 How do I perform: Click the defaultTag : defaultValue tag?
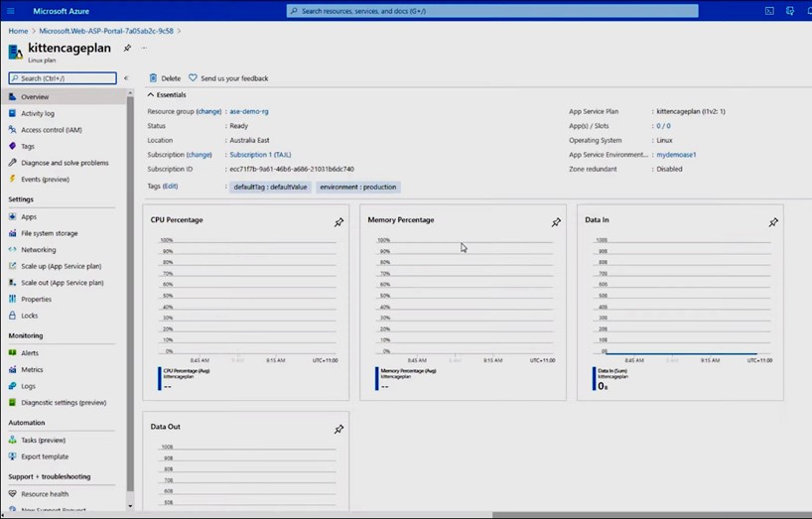coord(270,188)
